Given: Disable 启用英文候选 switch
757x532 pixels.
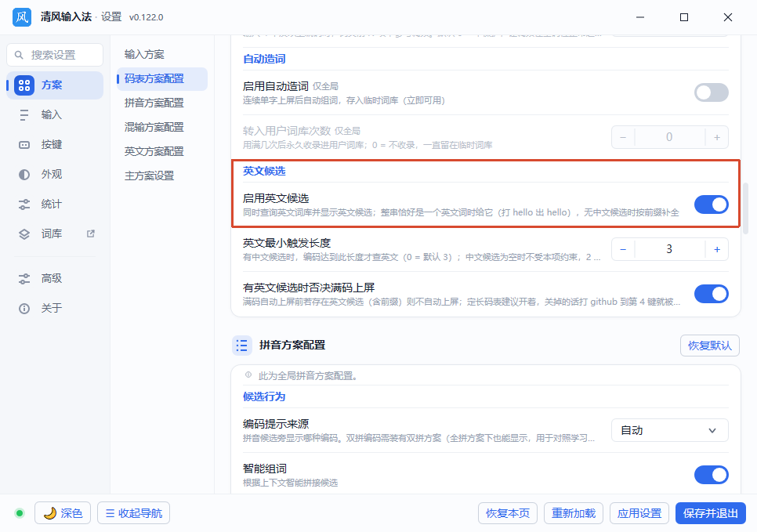Looking at the screenshot, I should [x=711, y=204].
